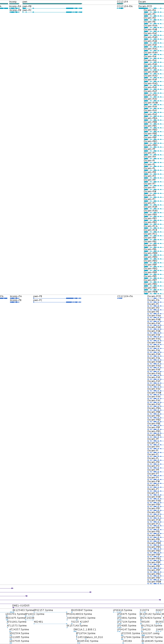Choose transcript Dscam-RAW
Screen dimensions: 164x644
(x=151, y=103)
